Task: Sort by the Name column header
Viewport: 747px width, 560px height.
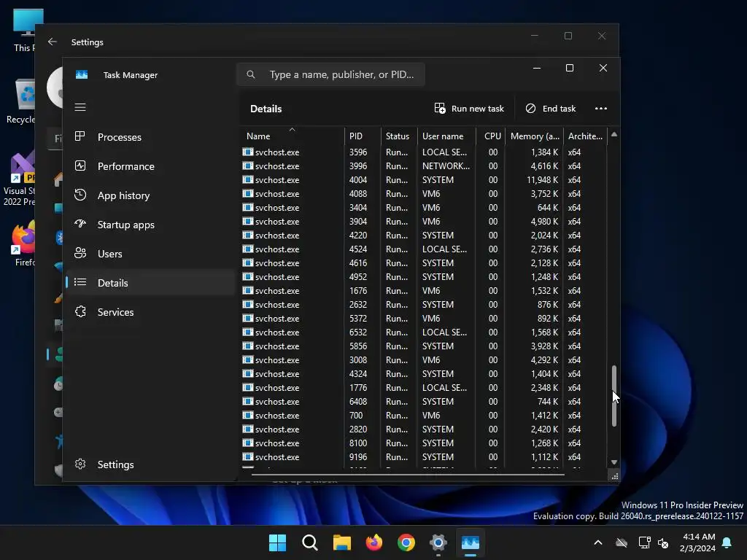Action: point(291,136)
